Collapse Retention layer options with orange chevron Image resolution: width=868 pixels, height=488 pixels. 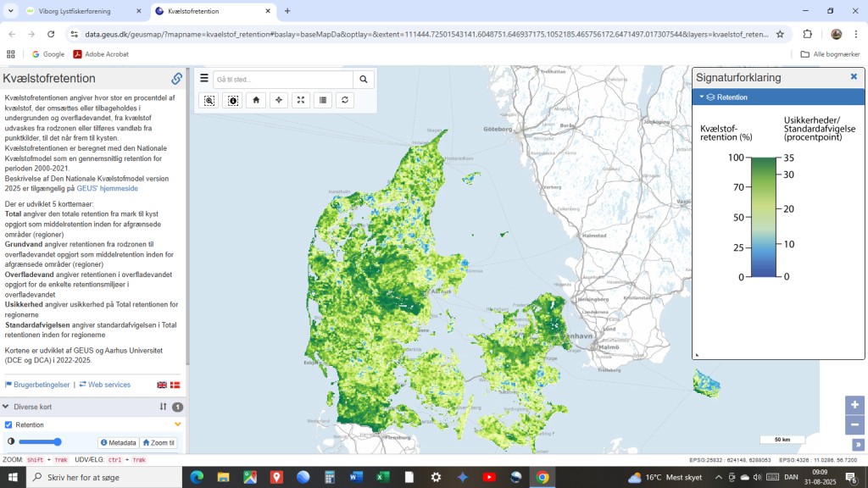click(177, 424)
